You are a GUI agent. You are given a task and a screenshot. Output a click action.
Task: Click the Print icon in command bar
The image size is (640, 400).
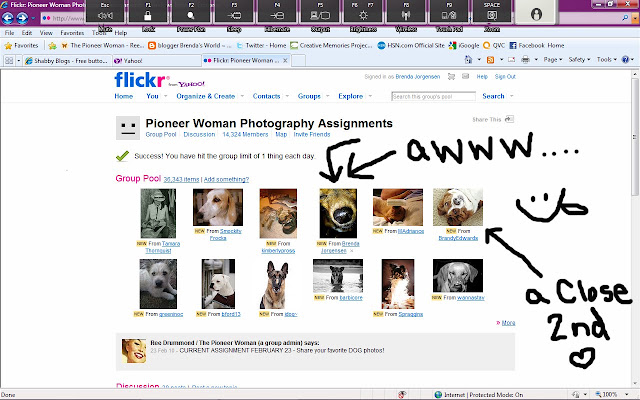click(525, 60)
